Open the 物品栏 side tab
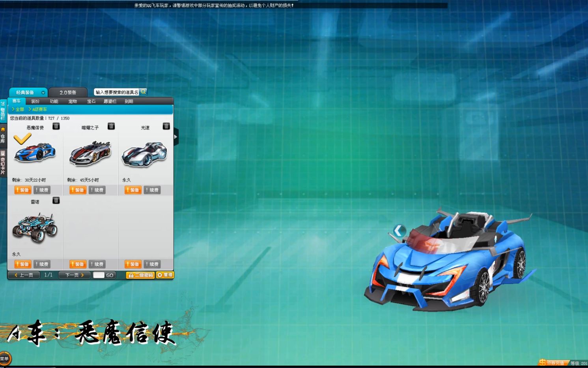This screenshot has width=588, height=368. point(3,111)
